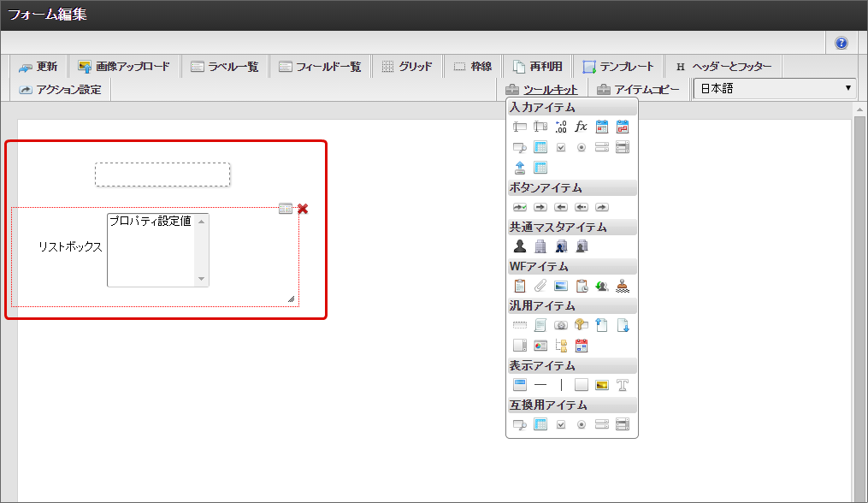Click the 画像アップロード button
Viewport: 868px width, 503px height.
pos(124,67)
